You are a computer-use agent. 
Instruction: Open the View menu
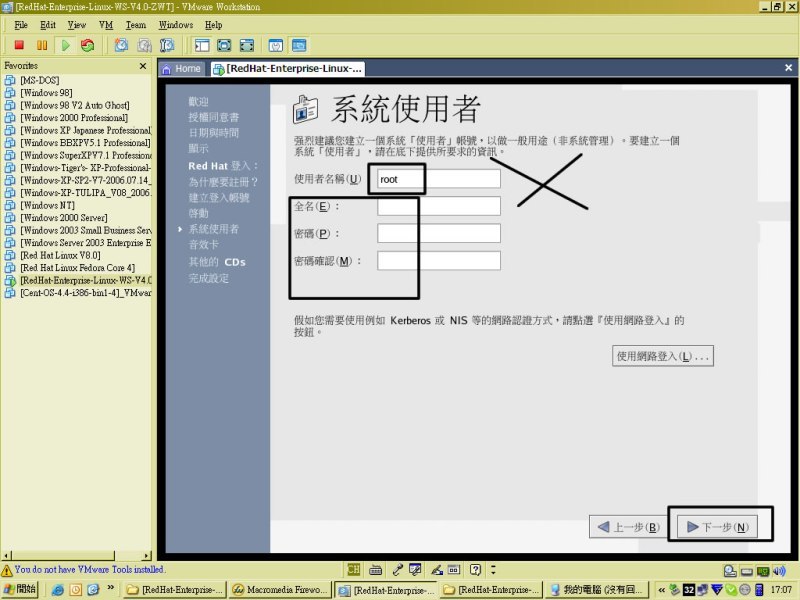pyautogui.click(x=77, y=25)
